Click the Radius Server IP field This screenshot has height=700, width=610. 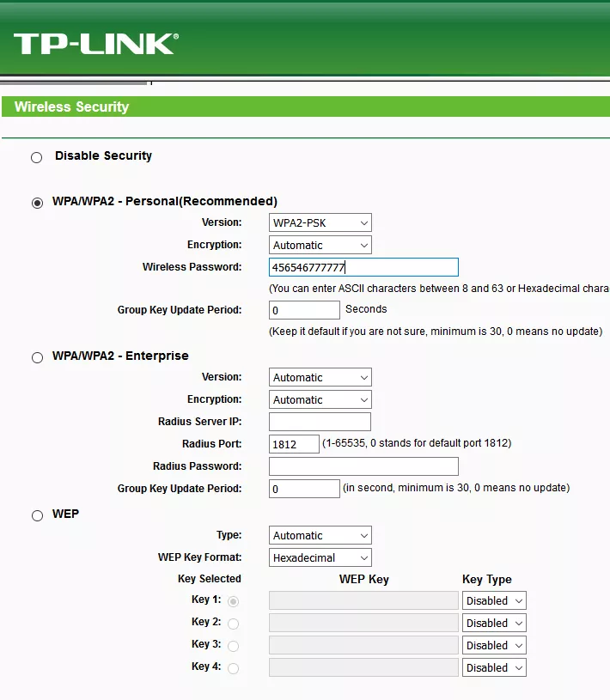[320, 422]
